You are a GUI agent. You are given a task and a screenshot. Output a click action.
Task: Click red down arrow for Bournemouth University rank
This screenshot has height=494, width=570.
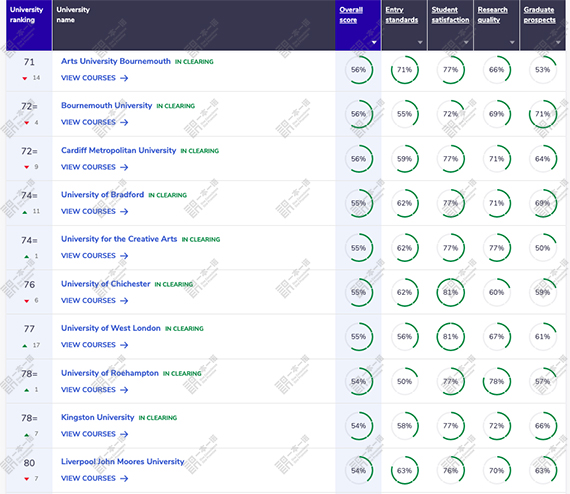coord(26,123)
